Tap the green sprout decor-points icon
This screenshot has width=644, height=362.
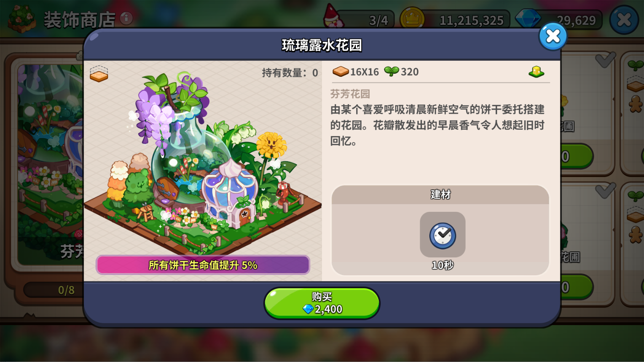391,71
